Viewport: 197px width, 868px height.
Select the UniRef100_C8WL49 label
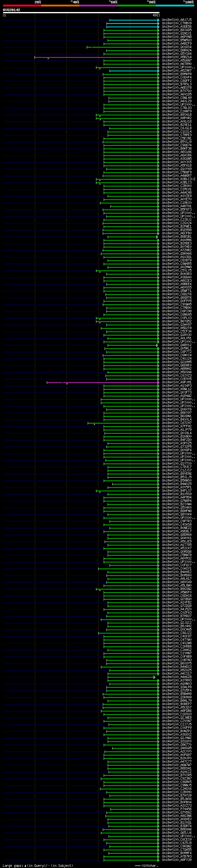point(177,98)
